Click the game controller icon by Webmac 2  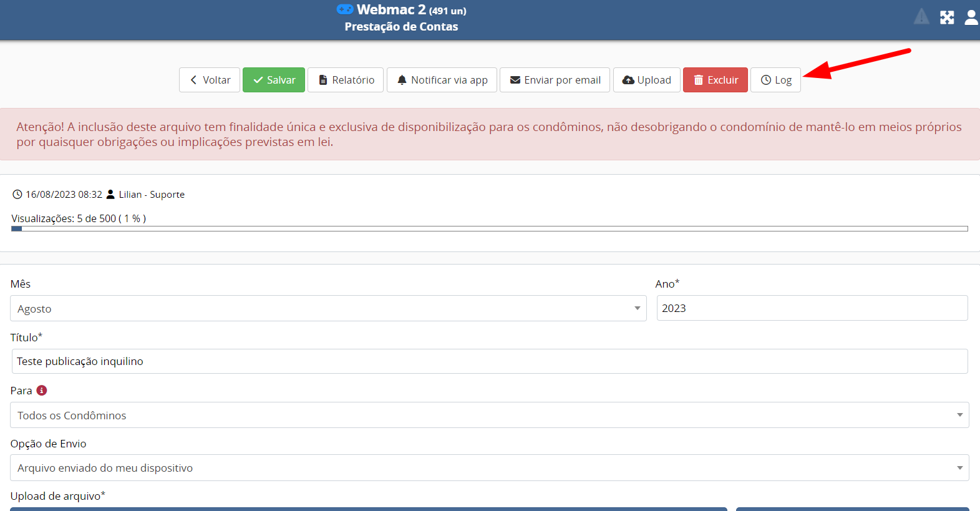point(345,9)
